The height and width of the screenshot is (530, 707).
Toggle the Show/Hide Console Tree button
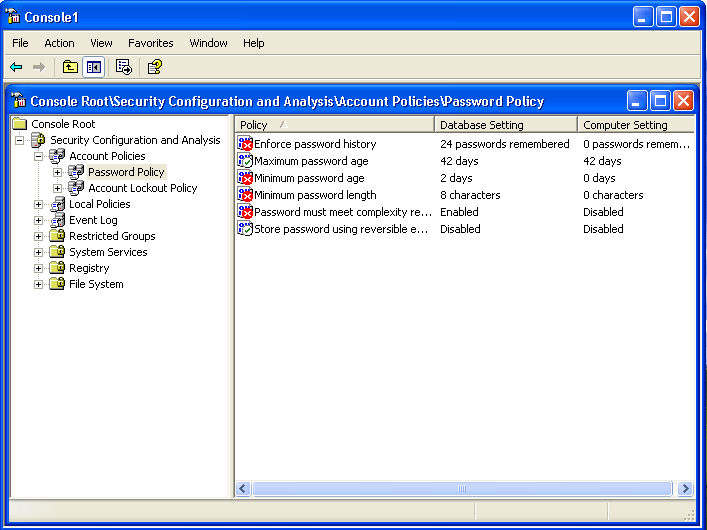93,67
